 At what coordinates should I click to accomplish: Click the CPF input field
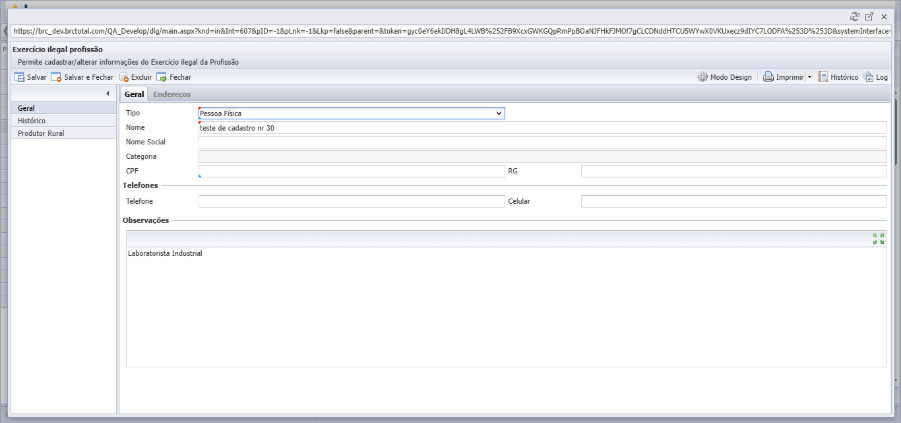tap(351, 171)
